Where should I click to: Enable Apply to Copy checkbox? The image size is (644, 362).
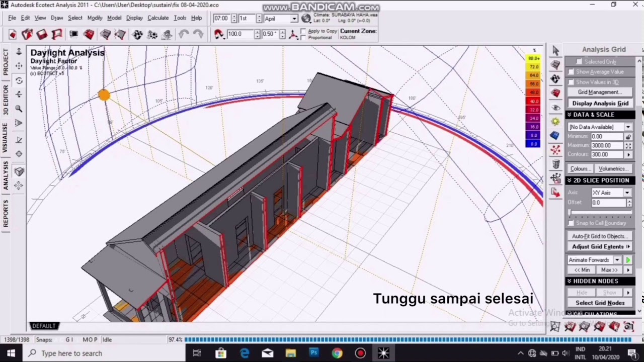(303, 31)
